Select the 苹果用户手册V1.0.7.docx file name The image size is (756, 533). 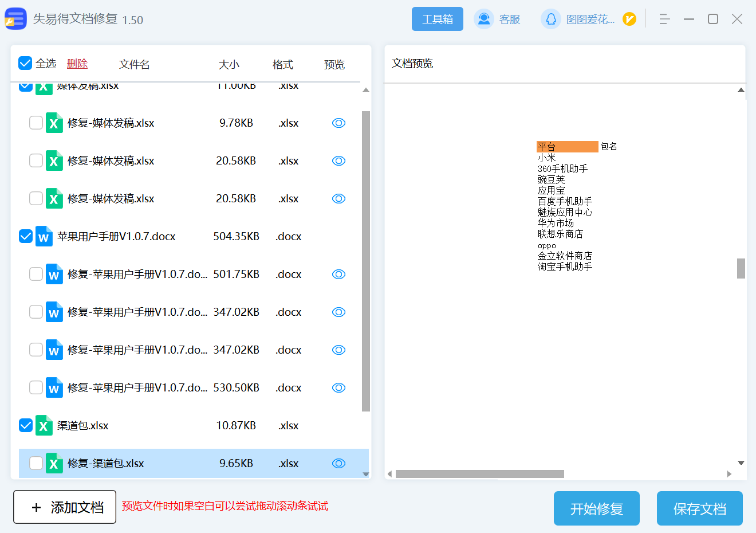(116, 236)
